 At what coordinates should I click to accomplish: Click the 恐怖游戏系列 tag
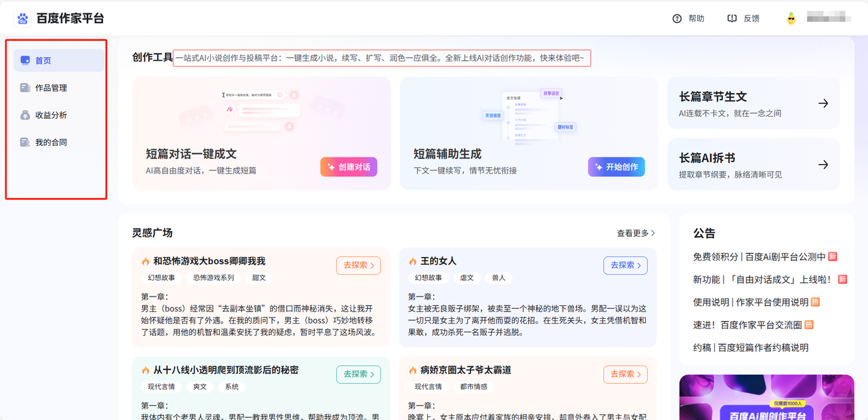tap(214, 278)
